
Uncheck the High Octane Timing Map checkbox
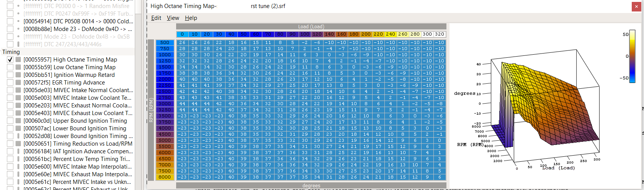(10, 60)
